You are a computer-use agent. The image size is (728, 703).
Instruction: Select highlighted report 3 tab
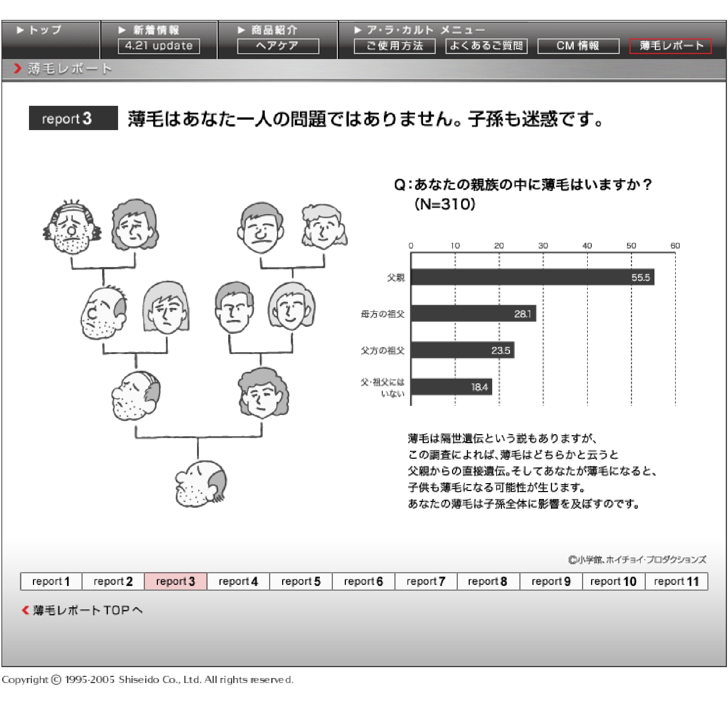coord(175,581)
